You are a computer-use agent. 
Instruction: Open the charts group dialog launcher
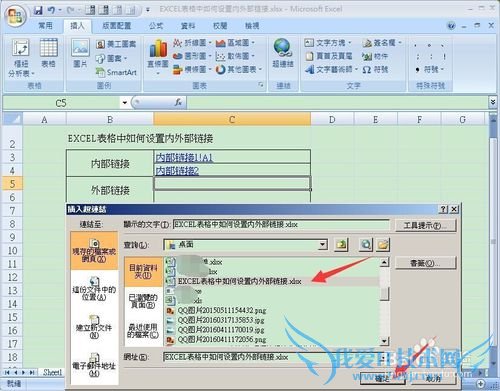point(261,85)
